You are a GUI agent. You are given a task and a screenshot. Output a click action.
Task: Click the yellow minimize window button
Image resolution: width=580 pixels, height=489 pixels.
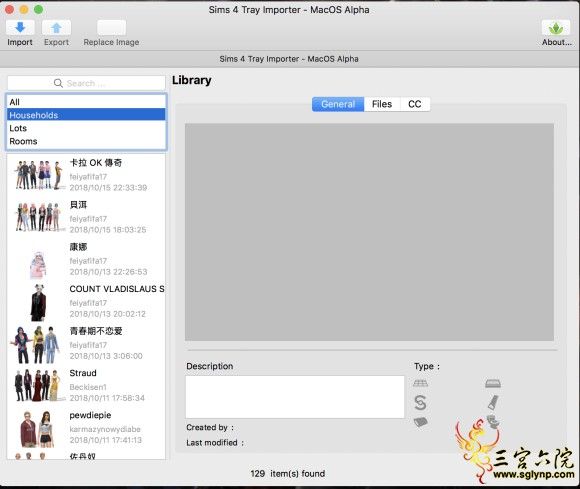24,10
